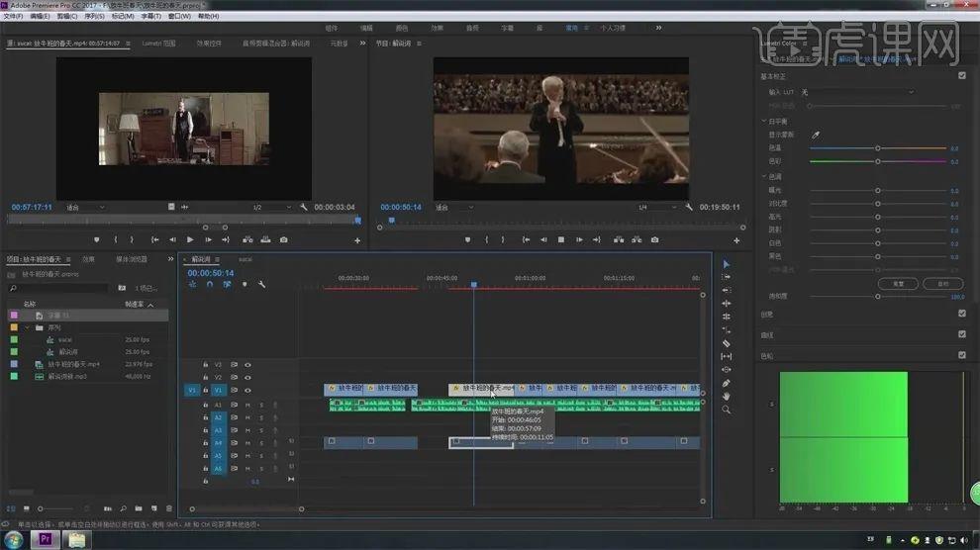Delete selected project item trash icon
The height and width of the screenshot is (550, 980).
tap(168, 508)
